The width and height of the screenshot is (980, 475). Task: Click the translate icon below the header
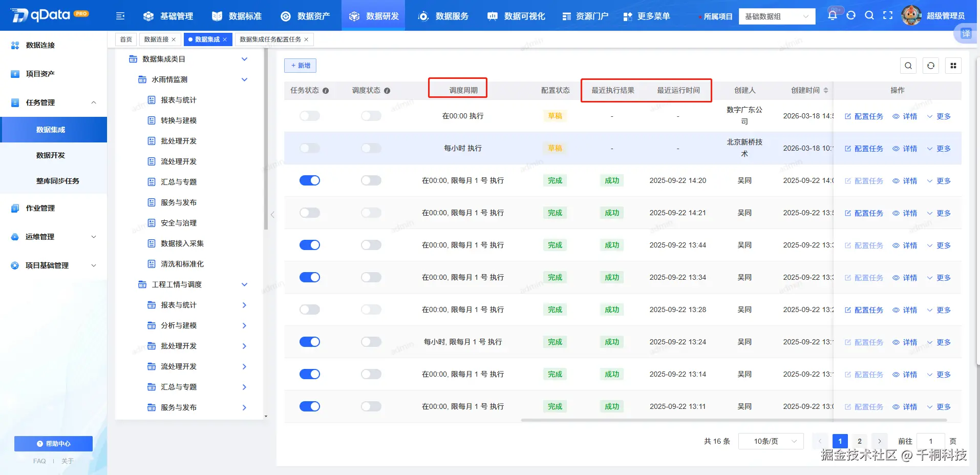(x=966, y=34)
